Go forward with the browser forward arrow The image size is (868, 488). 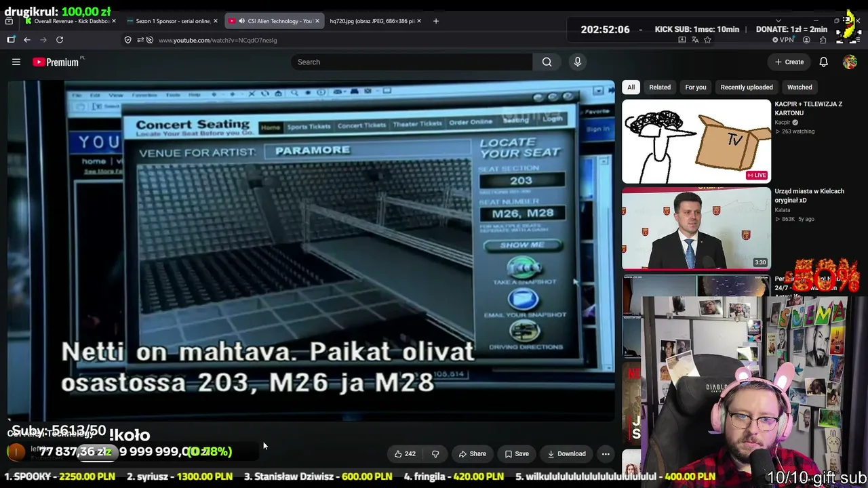coord(43,40)
